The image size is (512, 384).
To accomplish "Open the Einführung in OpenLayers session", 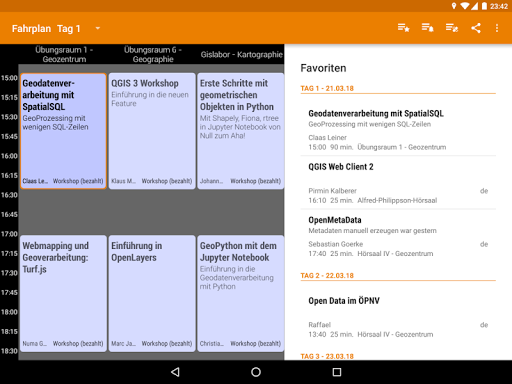I will click(152, 293).
